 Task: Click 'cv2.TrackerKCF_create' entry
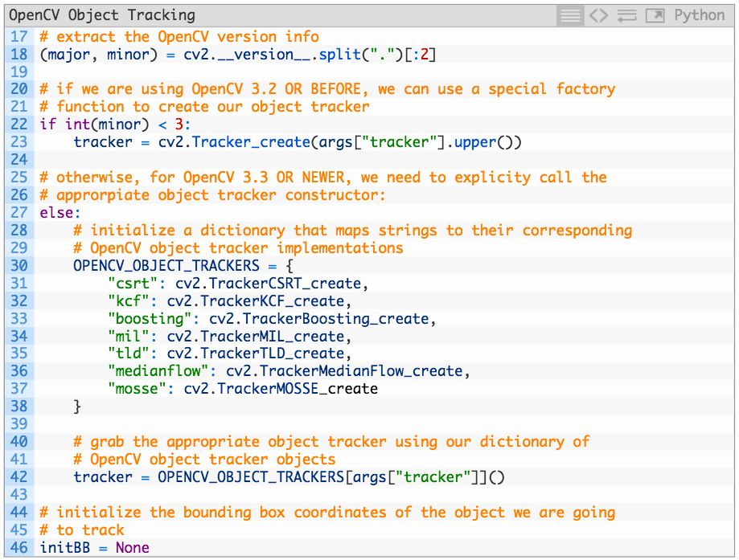coord(256,301)
